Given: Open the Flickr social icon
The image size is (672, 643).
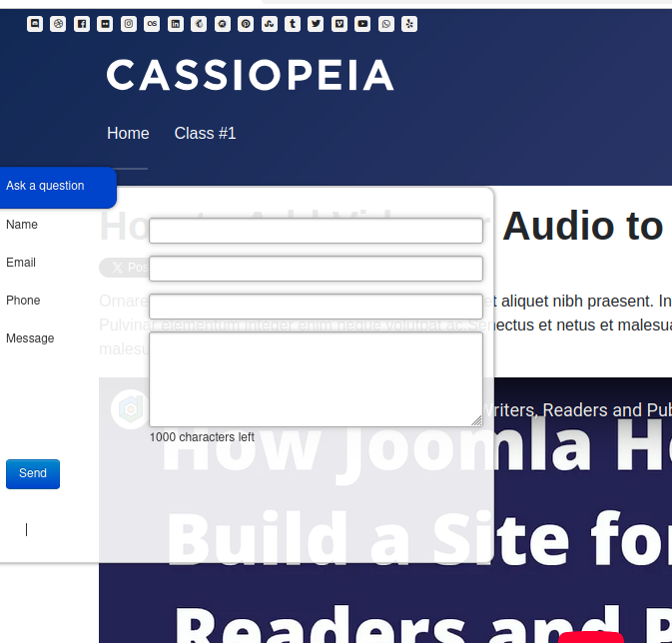Looking at the screenshot, I should coord(105,24).
